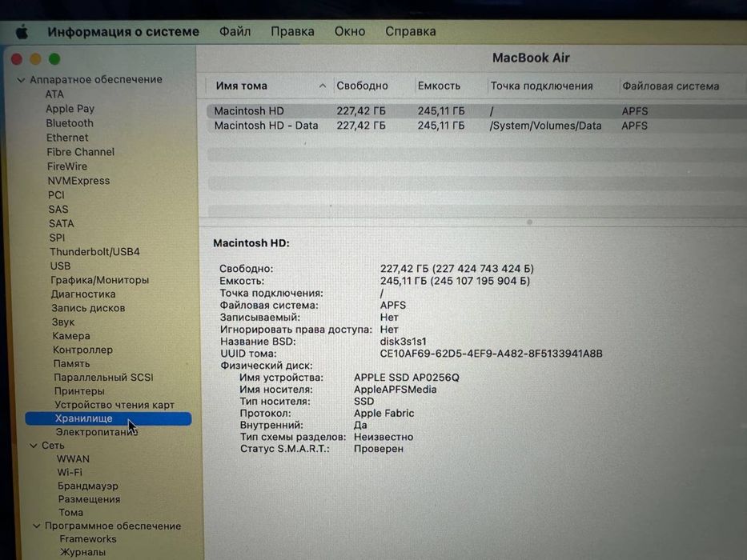This screenshot has width=747, height=560.
Task: Click the /System/Volumes/Data mount point cell
Action: [x=545, y=126]
